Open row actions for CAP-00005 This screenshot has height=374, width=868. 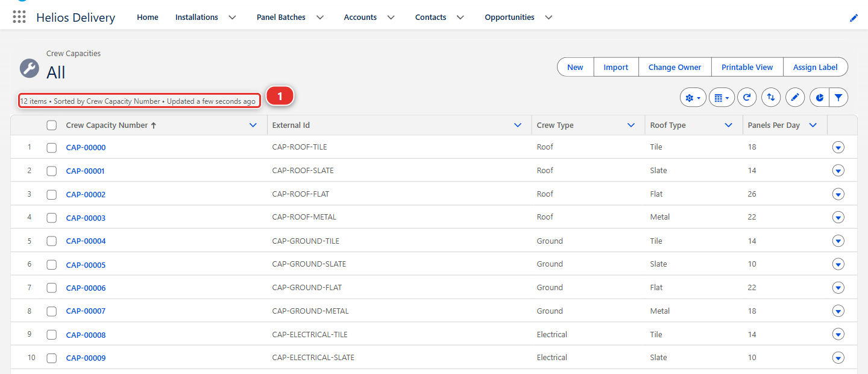(x=838, y=264)
